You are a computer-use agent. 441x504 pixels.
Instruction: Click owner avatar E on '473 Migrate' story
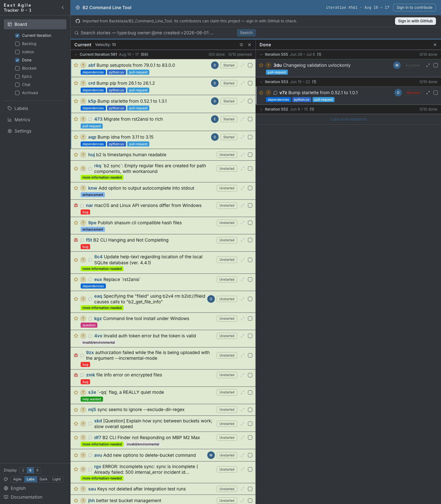pyautogui.click(x=215, y=119)
